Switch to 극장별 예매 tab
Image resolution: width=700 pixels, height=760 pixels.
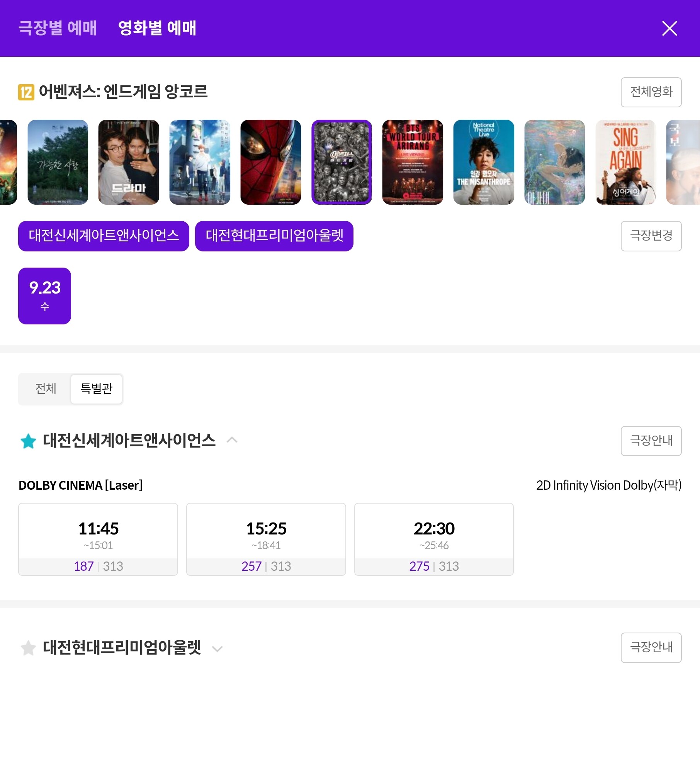click(x=57, y=28)
